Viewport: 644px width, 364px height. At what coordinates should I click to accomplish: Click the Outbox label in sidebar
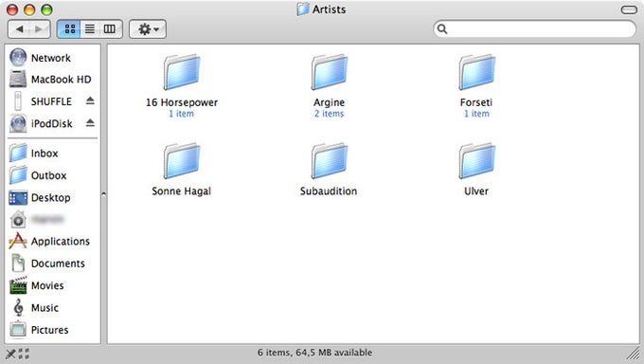49,175
